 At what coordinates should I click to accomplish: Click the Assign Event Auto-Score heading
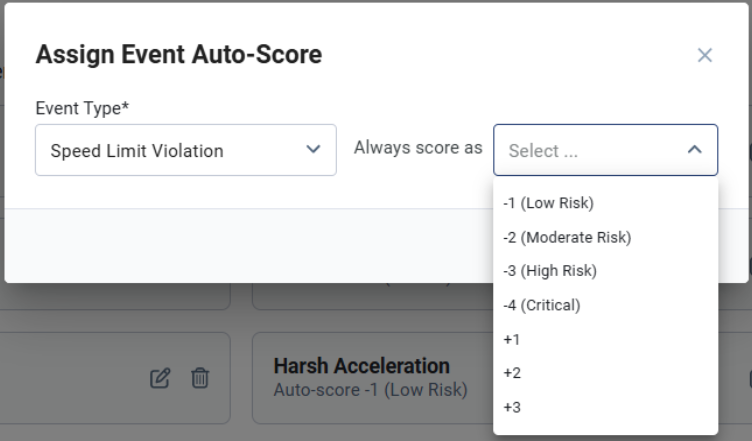click(x=178, y=54)
